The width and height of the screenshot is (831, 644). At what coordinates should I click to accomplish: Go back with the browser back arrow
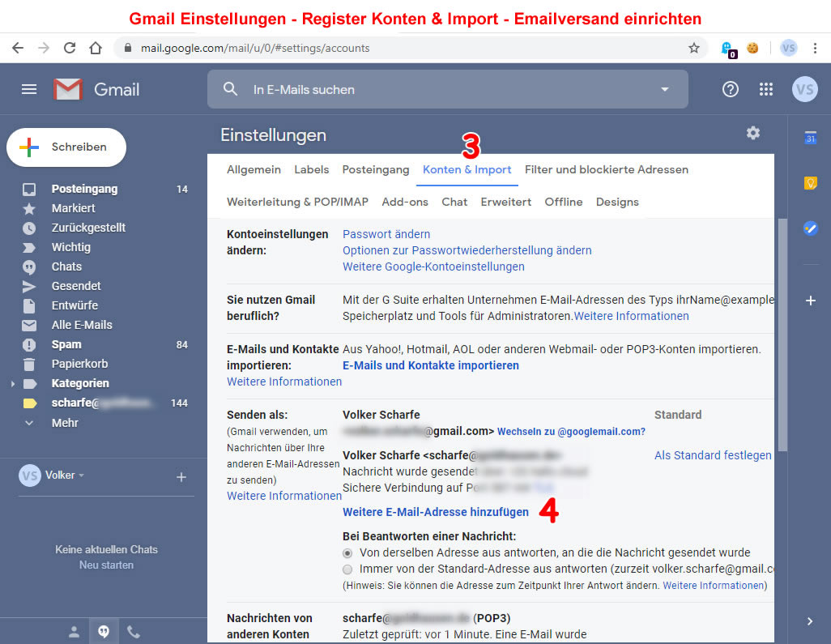18,49
